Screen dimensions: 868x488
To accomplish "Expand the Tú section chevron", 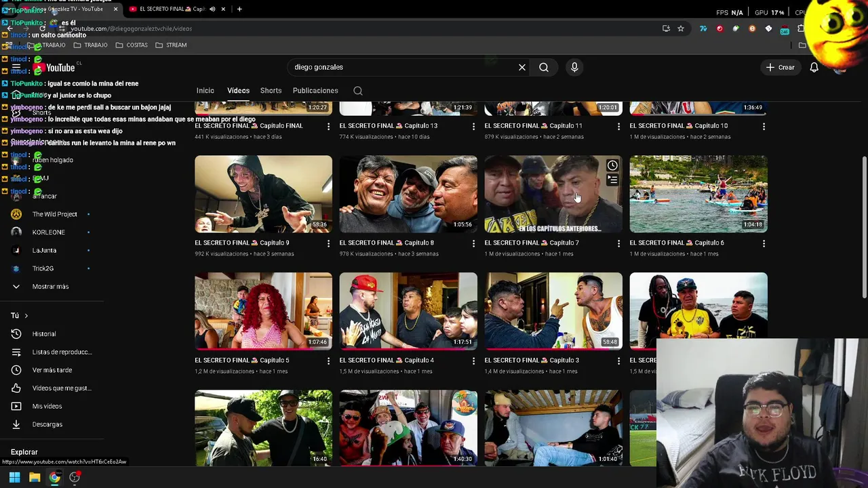I will click(x=26, y=316).
